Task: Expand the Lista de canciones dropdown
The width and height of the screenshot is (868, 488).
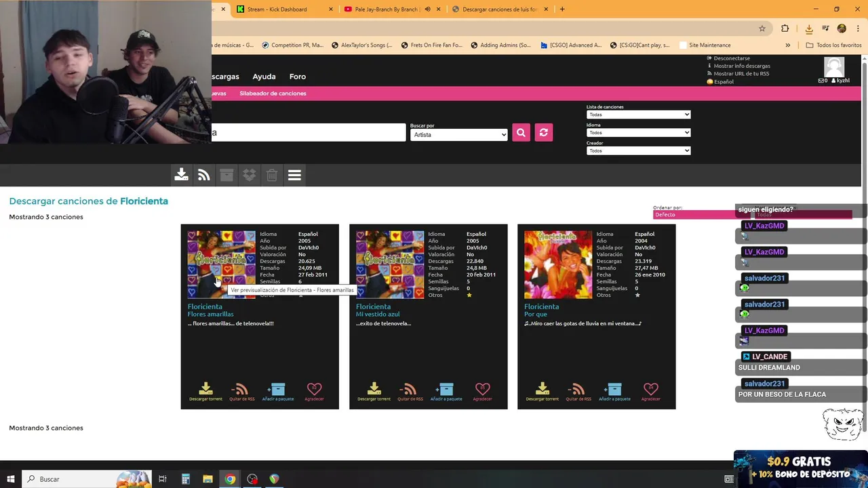Action: pos(638,115)
